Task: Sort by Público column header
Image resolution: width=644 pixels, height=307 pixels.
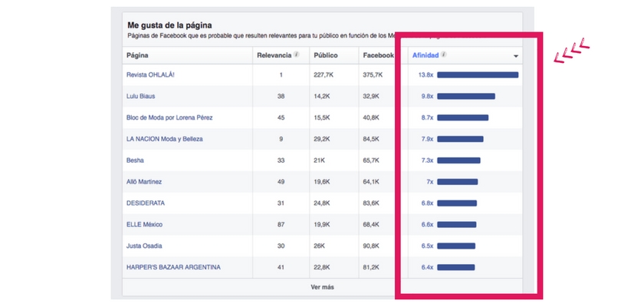Action: [326, 55]
